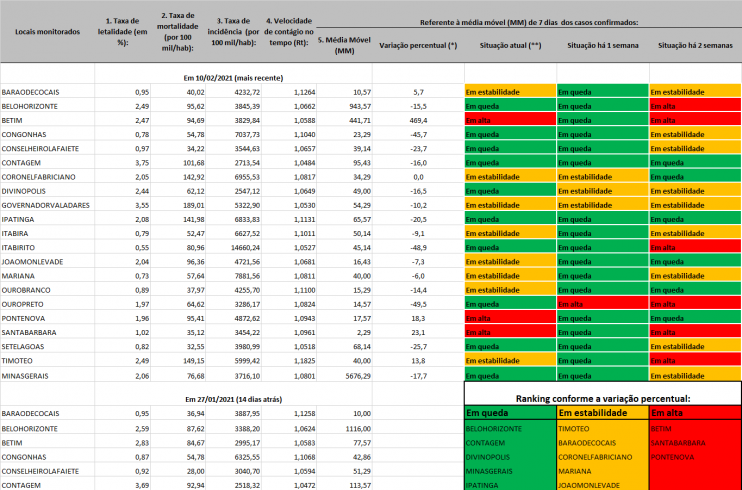Select the 'Em 27/01/2021 (14 dias atrás)' section title

coord(233,399)
